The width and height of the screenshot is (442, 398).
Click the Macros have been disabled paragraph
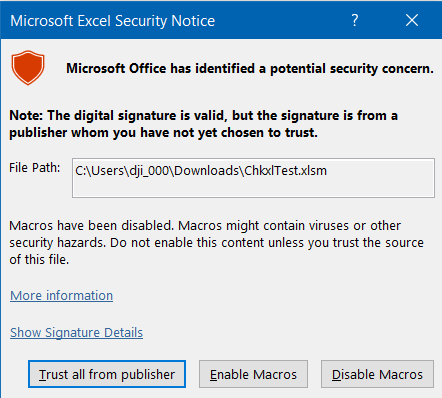pos(216,243)
